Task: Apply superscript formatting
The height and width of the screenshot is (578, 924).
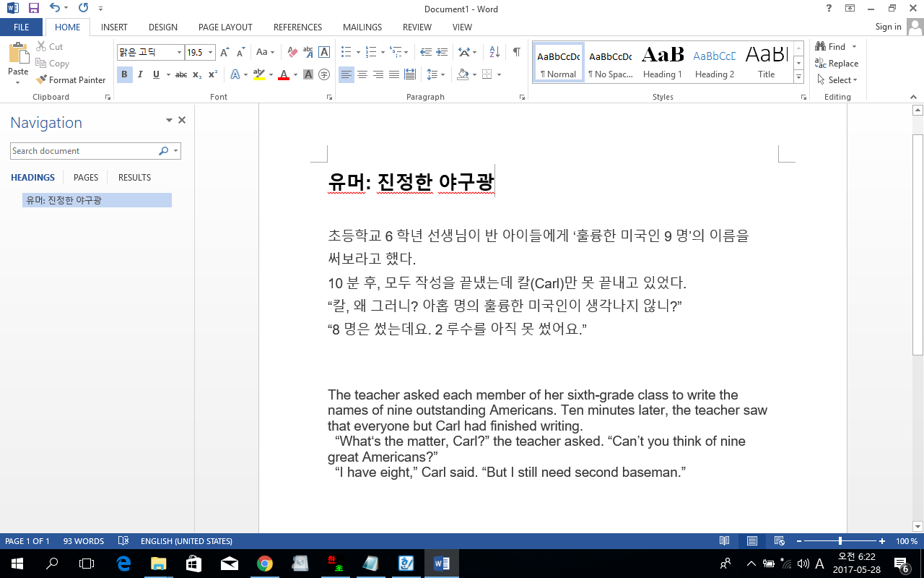Action: tap(213, 74)
